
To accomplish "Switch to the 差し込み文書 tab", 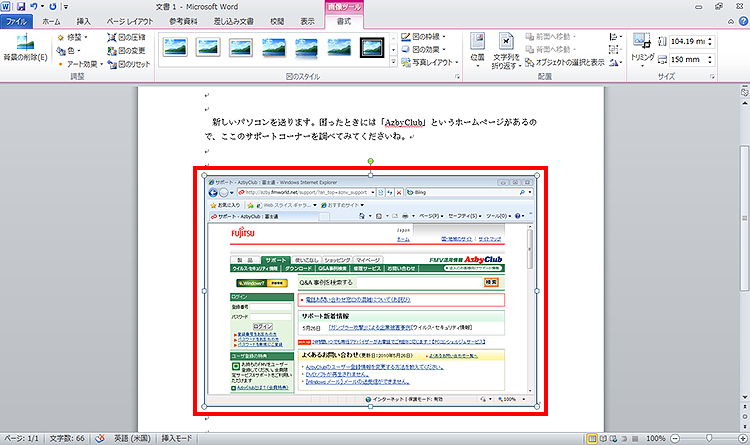I will tap(233, 22).
